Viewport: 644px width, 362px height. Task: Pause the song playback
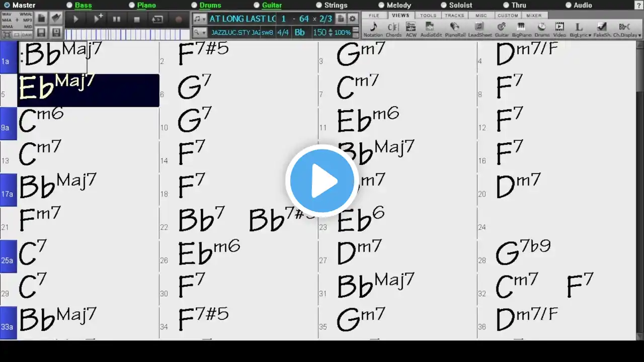(116, 19)
